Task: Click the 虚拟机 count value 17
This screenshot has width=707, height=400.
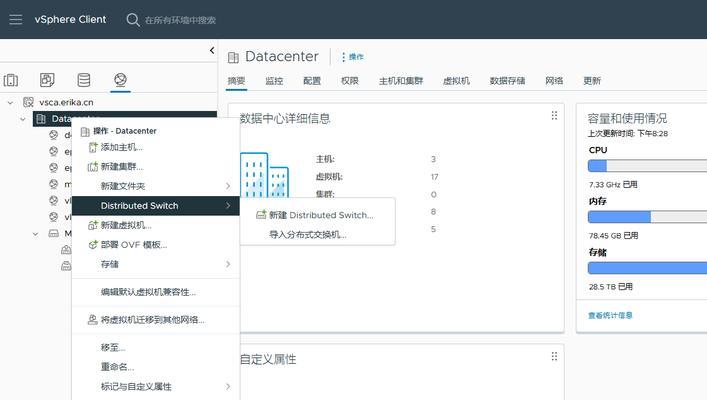Action: (x=435, y=177)
